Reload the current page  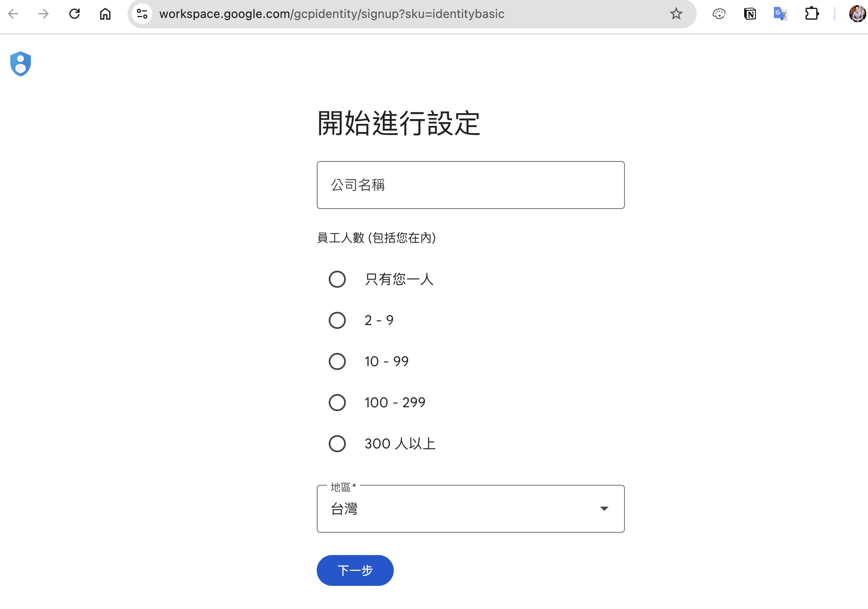pyautogui.click(x=74, y=14)
